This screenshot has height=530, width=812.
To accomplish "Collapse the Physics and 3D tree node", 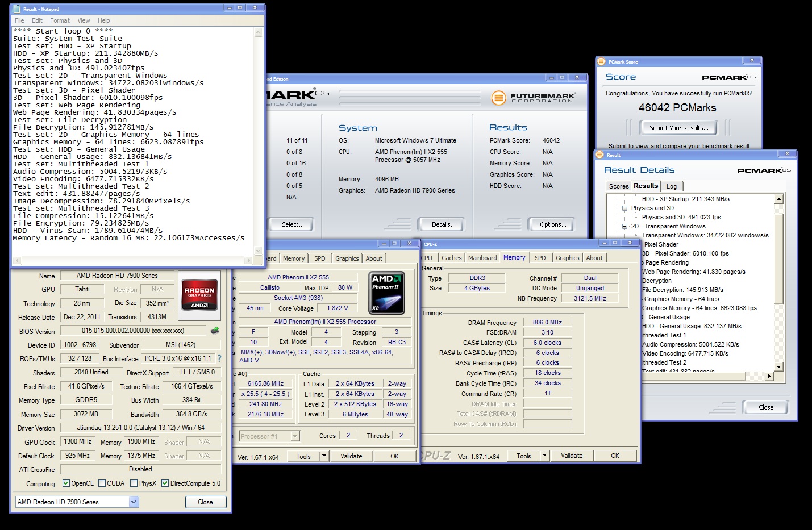I will 625,208.
